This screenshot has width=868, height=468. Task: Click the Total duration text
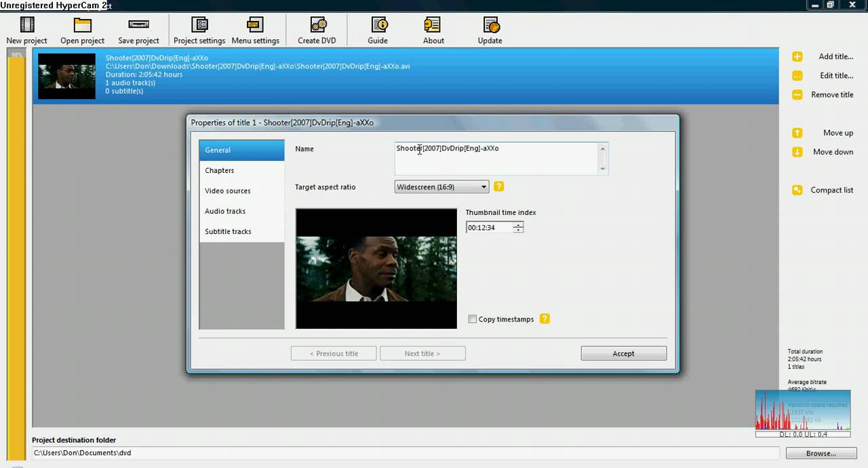[x=805, y=351]
